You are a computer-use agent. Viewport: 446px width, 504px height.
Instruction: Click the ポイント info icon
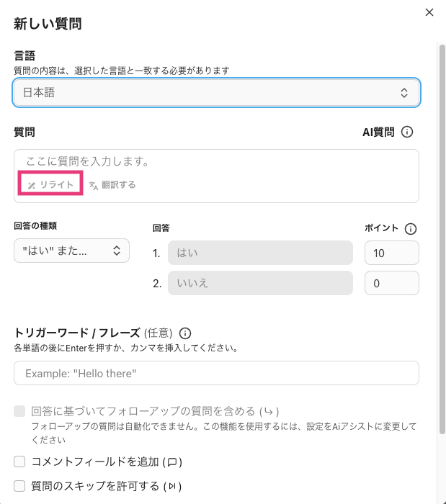tap(410, 229)
